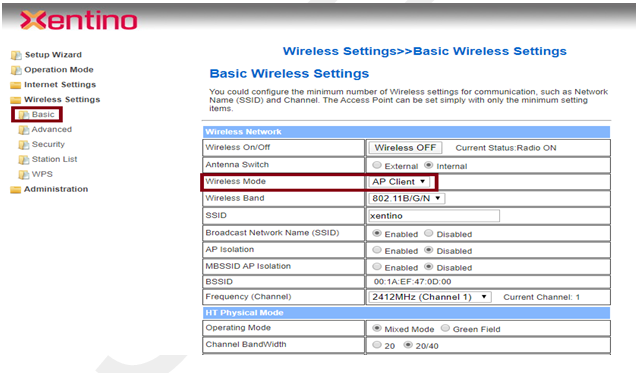Click the Wireless Settings folder icon
This screenshot has height=373, width=640.
click(x=16, y=100)
